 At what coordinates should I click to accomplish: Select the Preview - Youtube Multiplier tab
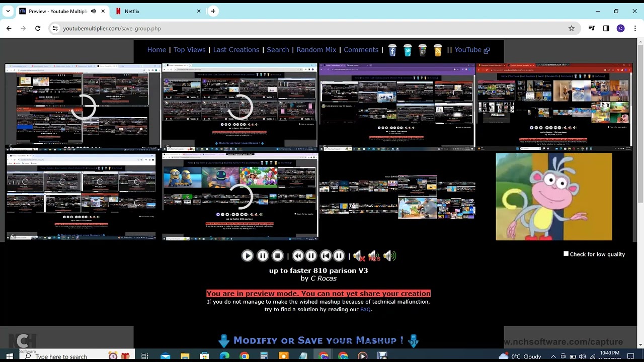pyautogui.click(x=58, y=11)
